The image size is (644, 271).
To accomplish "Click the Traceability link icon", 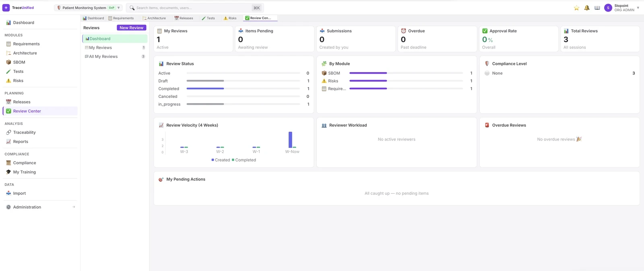I will point(8,132).
